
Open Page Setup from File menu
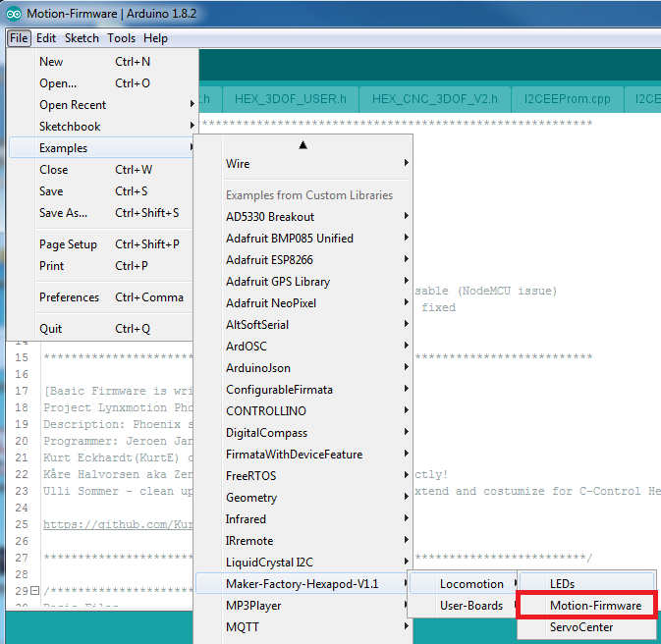[101, 244]
